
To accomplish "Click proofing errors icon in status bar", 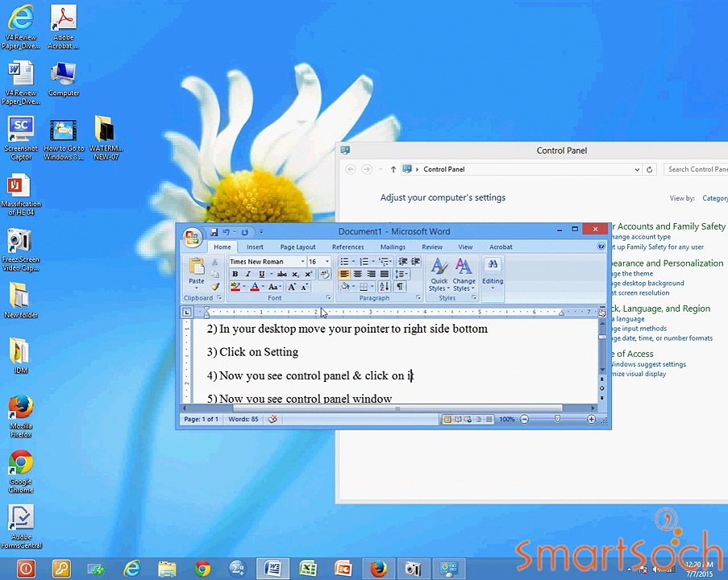I will pos(273,419).
